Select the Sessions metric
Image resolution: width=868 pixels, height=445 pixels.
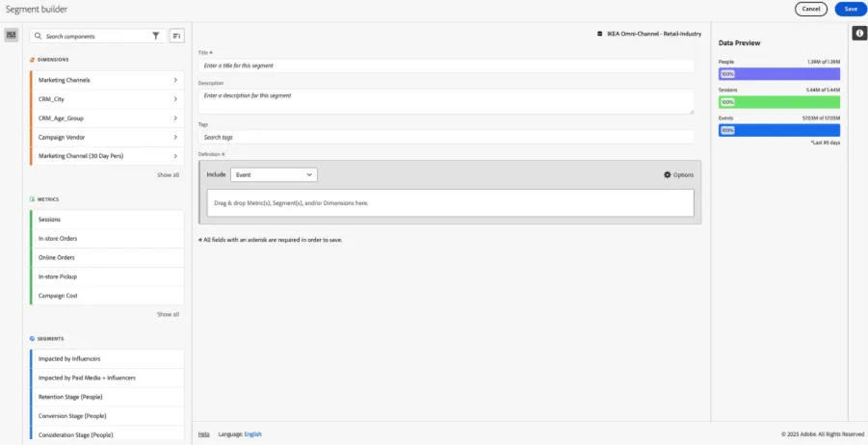pos(107,220)
